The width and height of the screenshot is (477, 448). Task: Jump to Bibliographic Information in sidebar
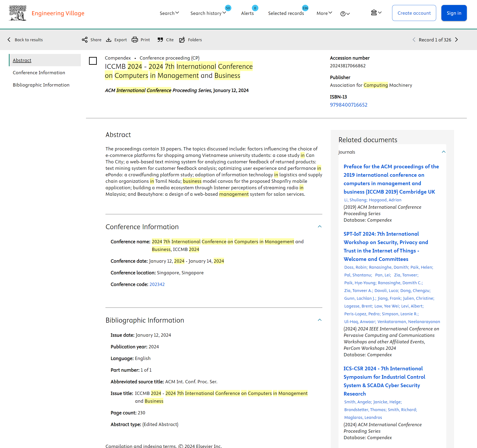pos(41,85)
